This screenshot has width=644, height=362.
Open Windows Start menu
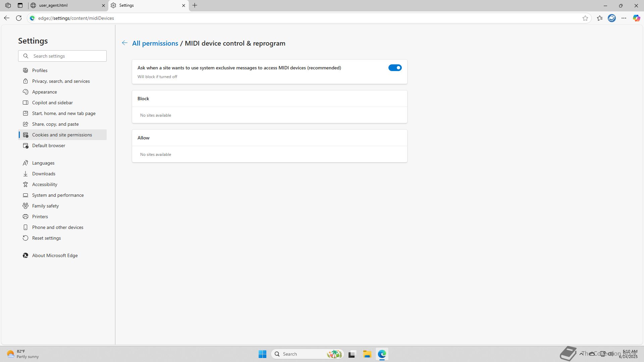pos(262,354)
